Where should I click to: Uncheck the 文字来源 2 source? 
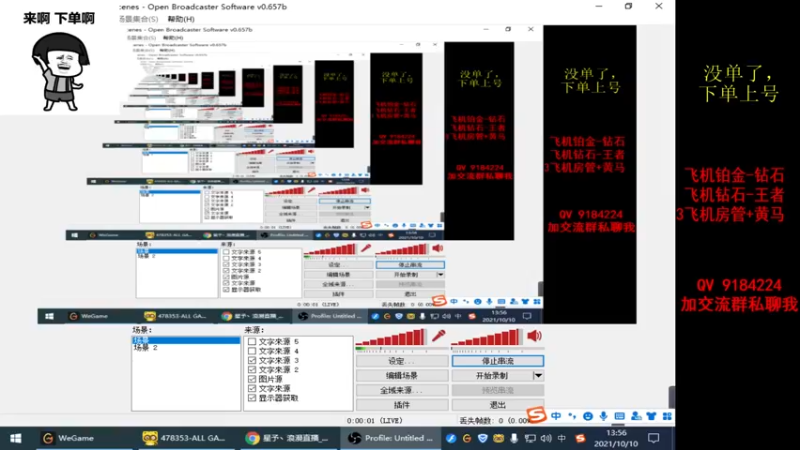pyautogui.click(x=252, y=369)
